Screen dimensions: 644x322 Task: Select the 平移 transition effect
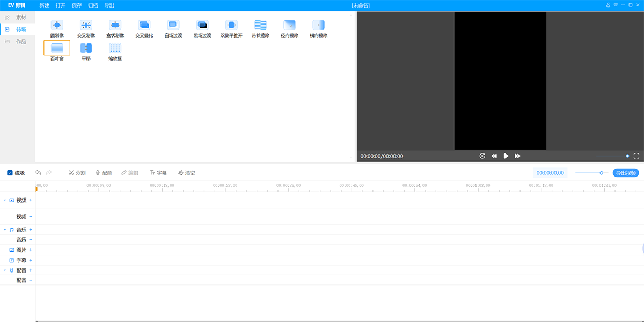coord(86,48)
